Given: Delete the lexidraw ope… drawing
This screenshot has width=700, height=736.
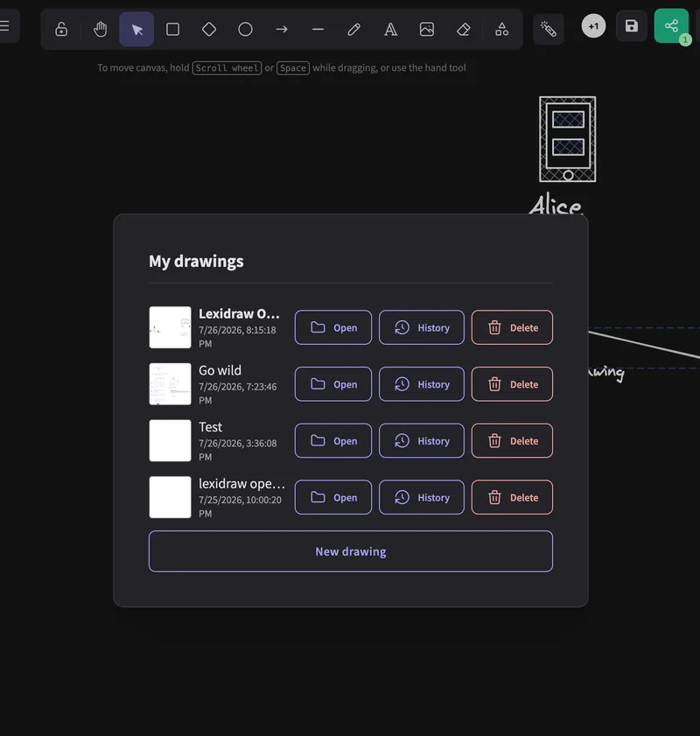Looking at the screenshot, I should point(512,497).
